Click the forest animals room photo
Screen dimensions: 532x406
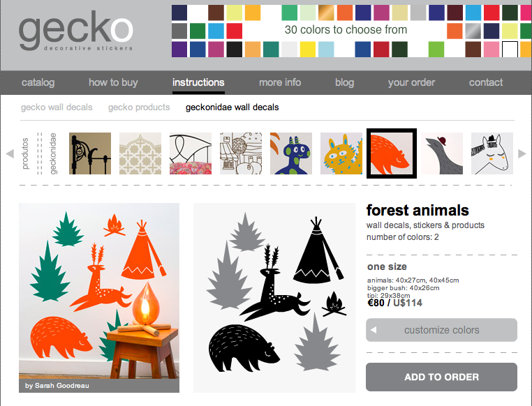tap(99, 298)
